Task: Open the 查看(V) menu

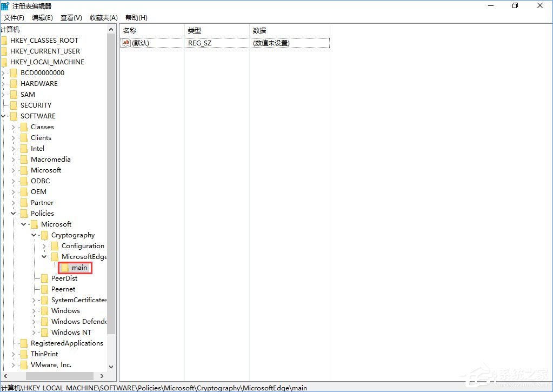Action: [x=71, y=17]
